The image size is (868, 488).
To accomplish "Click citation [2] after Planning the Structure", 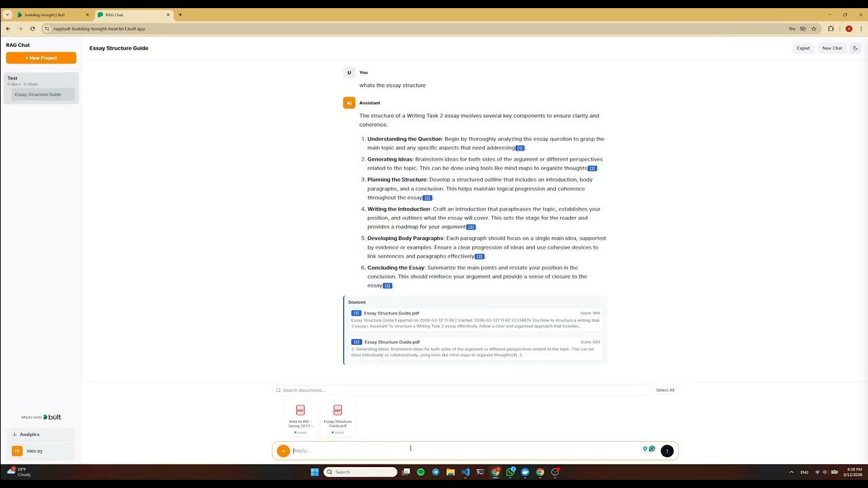I will [x=427, y=198].
